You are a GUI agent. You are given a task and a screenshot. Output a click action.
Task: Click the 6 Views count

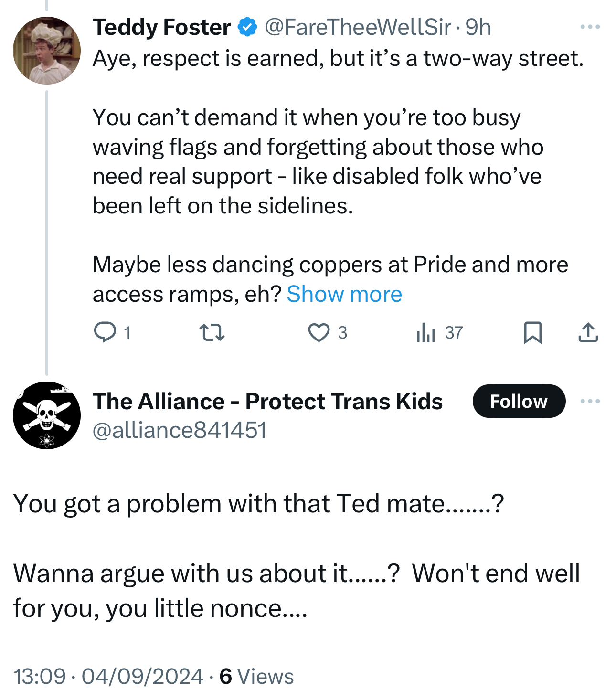click(256, 676)
